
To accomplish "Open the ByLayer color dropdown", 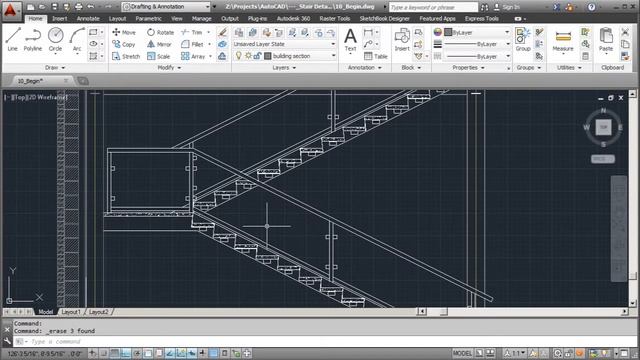I will (x=477, y=32).
